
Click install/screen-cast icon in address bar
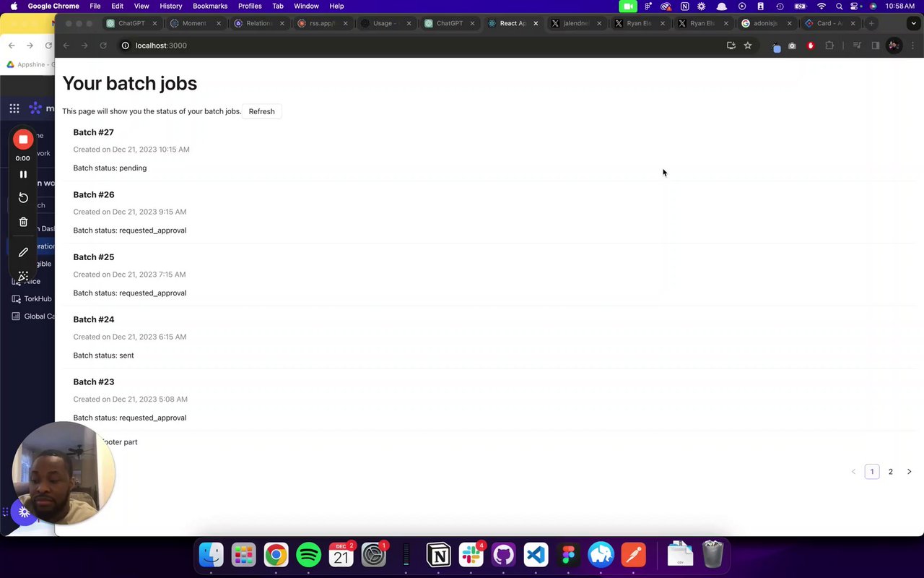click(x=731, y=46)
